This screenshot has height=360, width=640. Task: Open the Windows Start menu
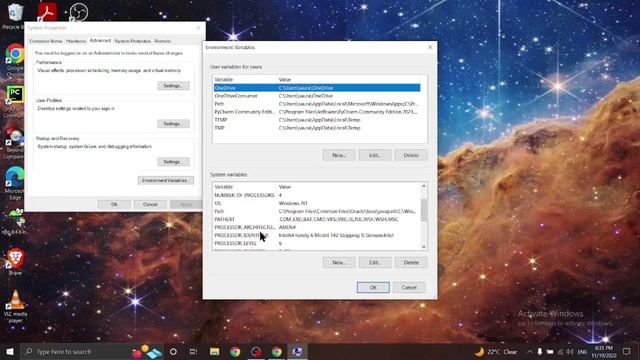click(10, 351)
